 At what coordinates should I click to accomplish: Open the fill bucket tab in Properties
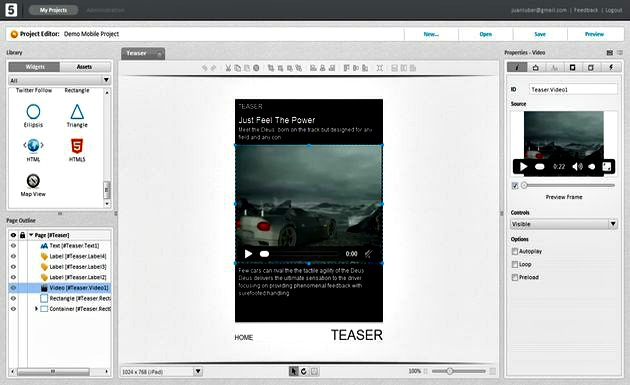[536, 68]
